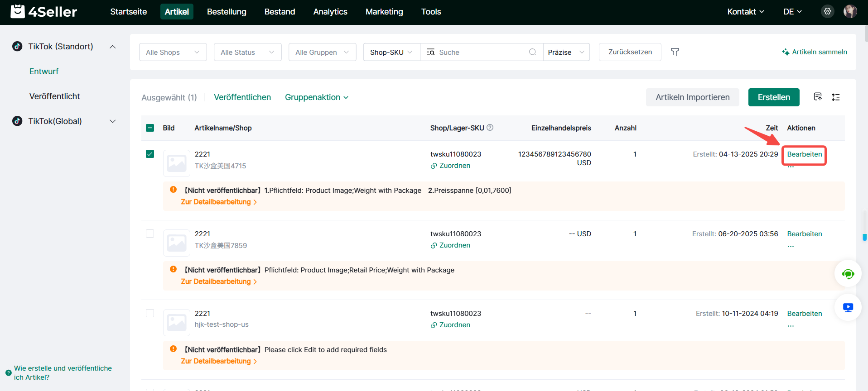Uncheck the first article's checkbox
The image size is (868, 391).
point(150,154)
